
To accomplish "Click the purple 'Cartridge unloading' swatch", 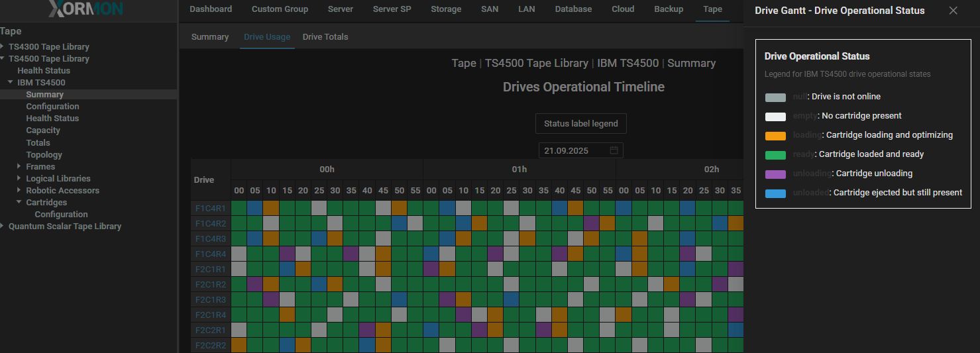I will pyautogui.click(x=775, y=174).
